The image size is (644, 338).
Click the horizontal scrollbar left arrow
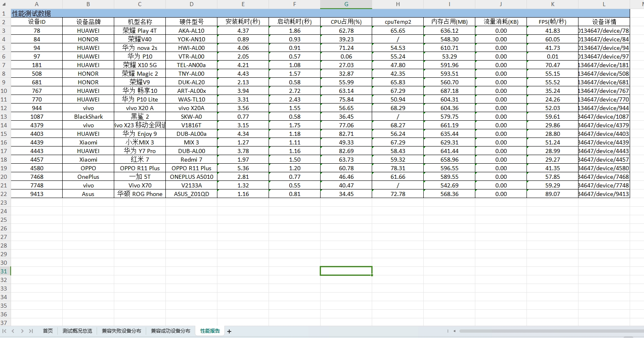[454, 331]
